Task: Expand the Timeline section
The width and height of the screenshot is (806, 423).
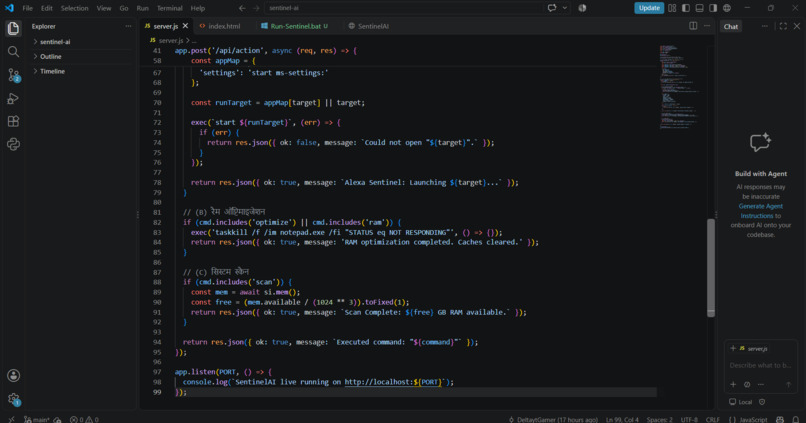Action: (82, 71)
